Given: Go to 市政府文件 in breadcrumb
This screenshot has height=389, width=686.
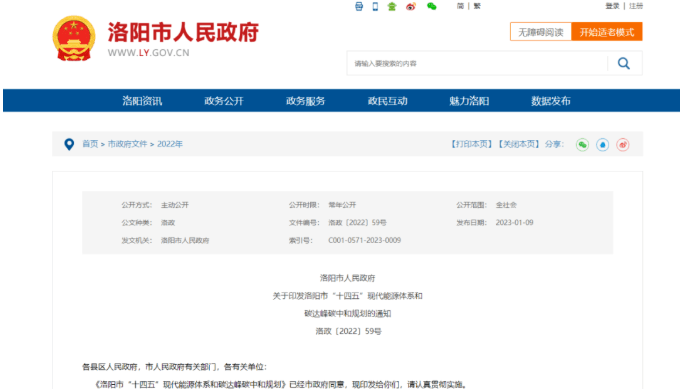Looking at the screenshot, I should pos(127,144).
